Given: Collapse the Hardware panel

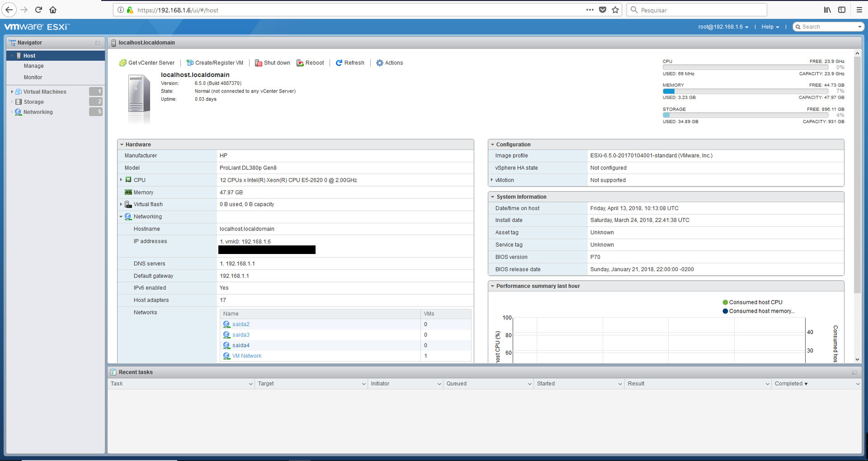Looking at the screenshot, I should tap(122, 145).
